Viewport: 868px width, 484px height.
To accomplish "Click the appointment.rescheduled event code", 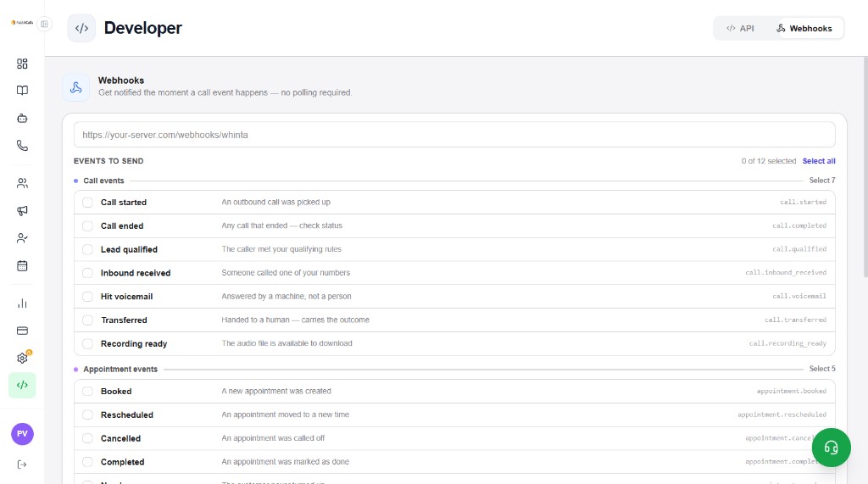I will (782, 414).
